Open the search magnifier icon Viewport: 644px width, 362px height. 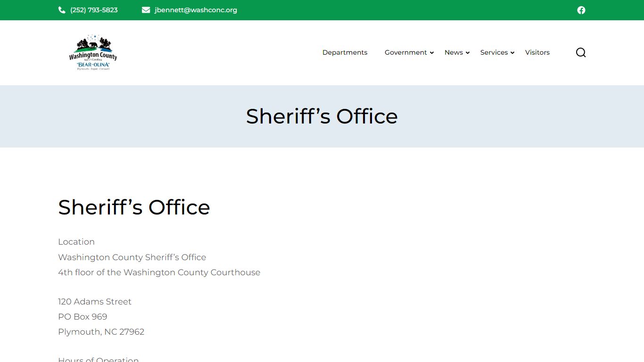[581, 52]
